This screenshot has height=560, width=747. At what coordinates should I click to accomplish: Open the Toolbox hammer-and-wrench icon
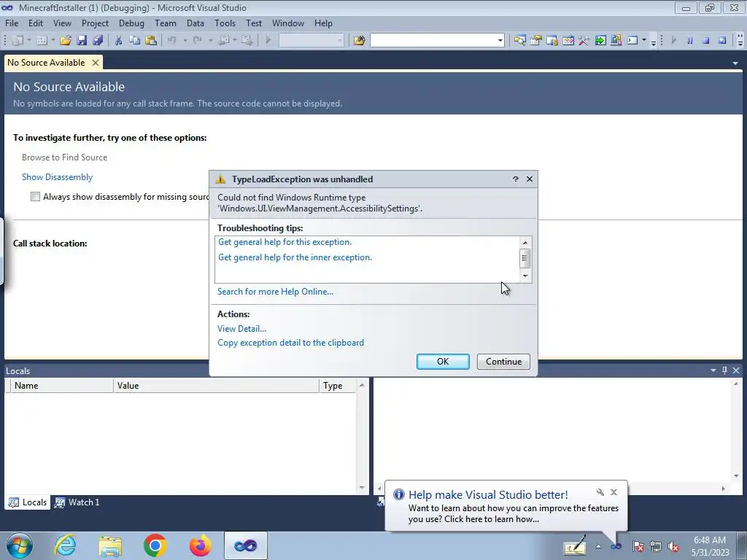[584, 41]
